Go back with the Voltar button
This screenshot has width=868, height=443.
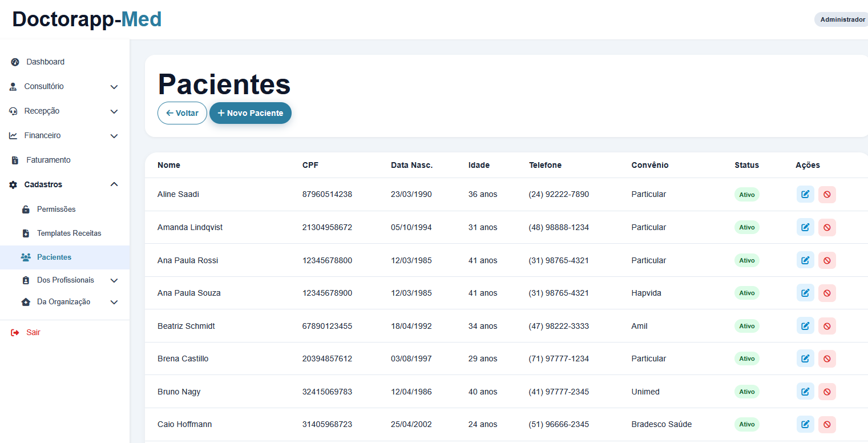182,113
